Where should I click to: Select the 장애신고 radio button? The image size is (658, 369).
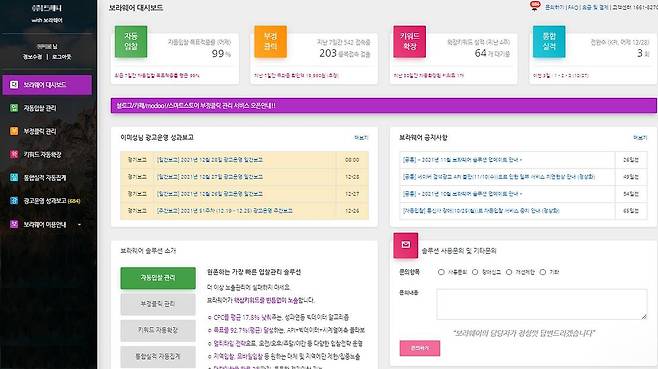click(475, 272)
